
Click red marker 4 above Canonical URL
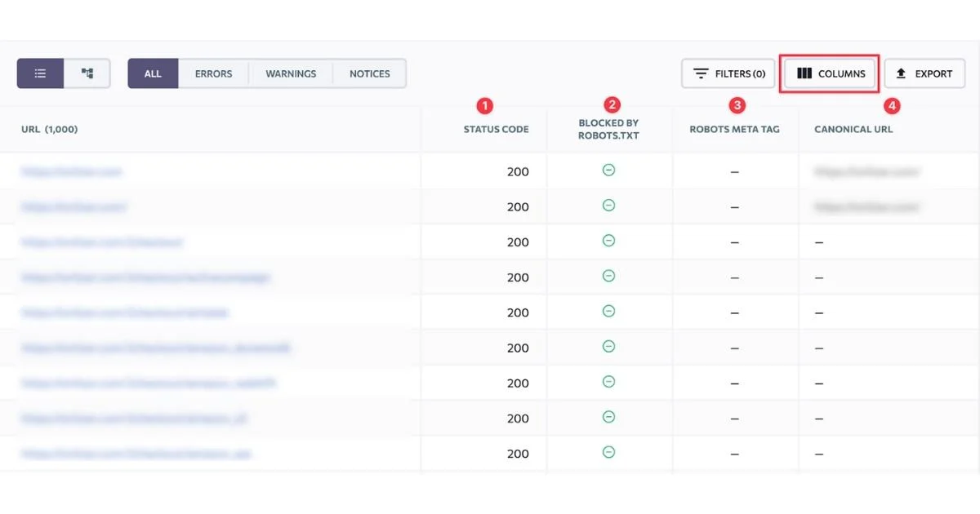(892, 105)
